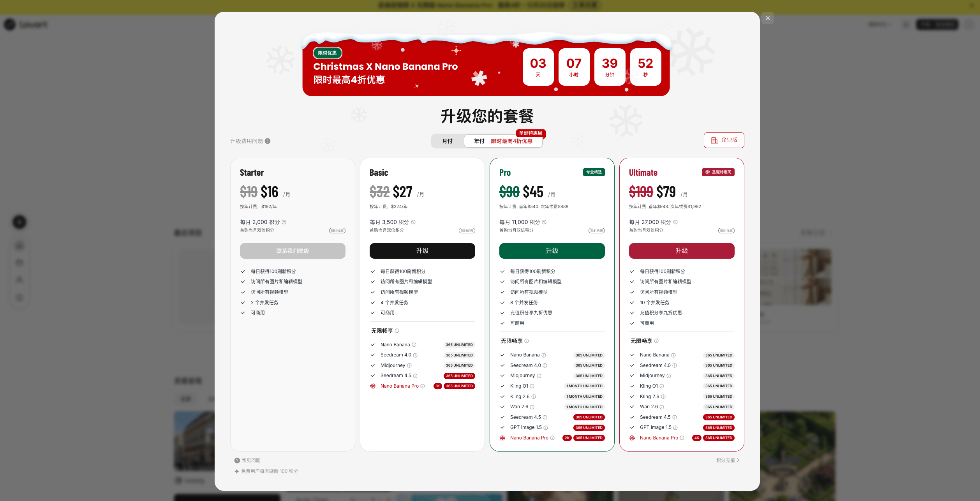Close the upgrade plan dialog

coord(768,18)
